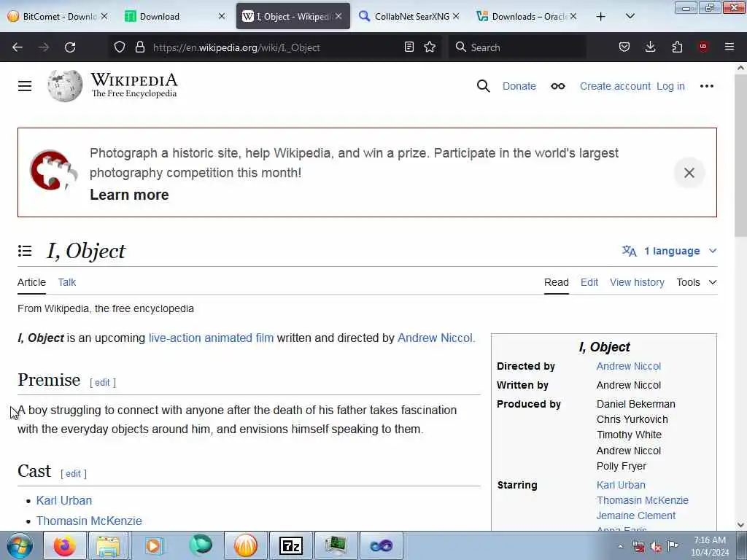Toggle the table of contents icon
747x560 pixels.
(25, 251)
